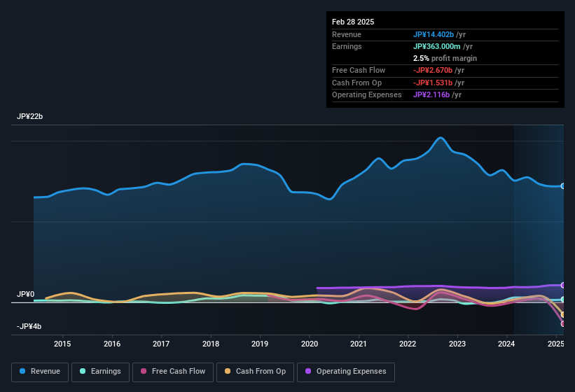Click the Free Cash Flow label in tooltip
Image resolution: width=575 pixels, height=392 pixels.
[x=359, y=70]
